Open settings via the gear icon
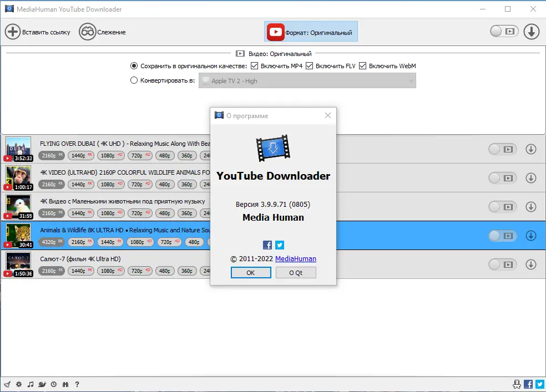 click(x=18, y=384)
